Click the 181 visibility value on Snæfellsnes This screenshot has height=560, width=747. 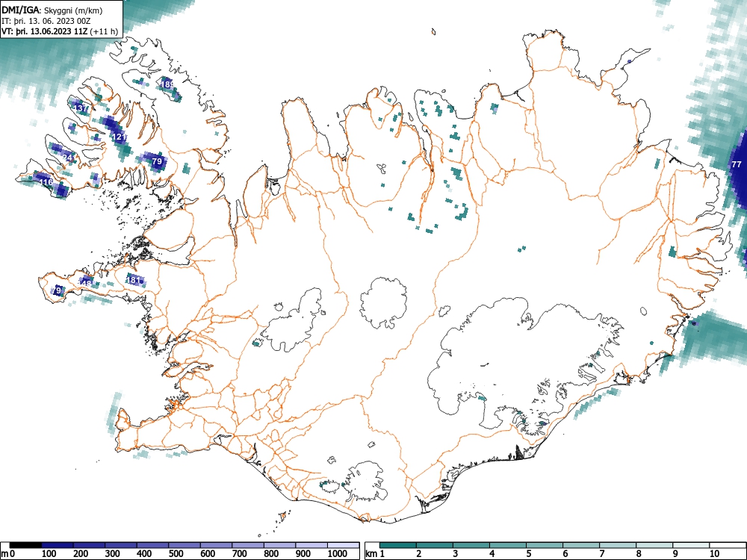[134, 280]
